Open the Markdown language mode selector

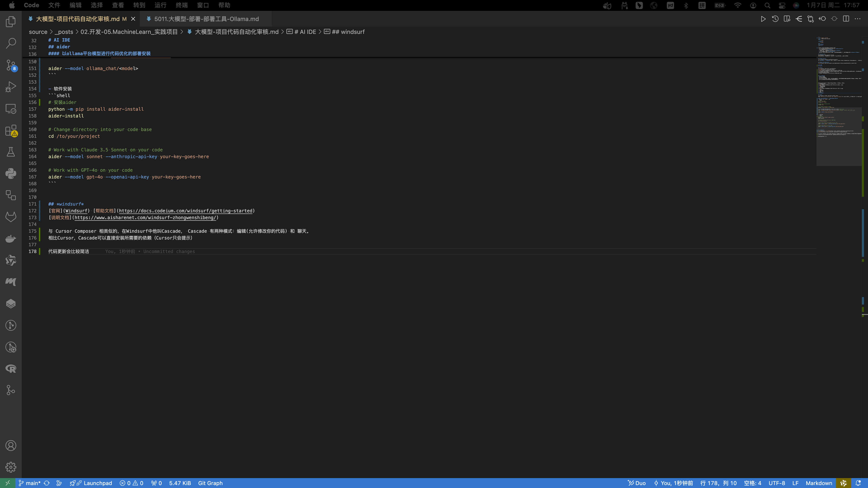coord(818,483)
